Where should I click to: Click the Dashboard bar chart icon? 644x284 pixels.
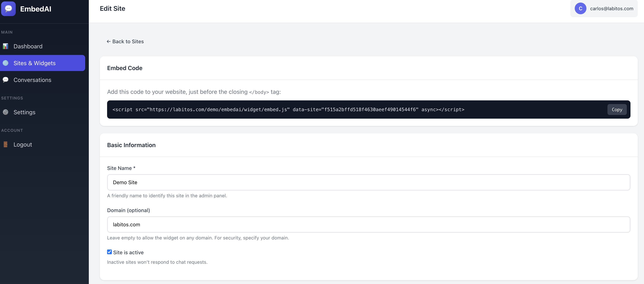(5, 46)
